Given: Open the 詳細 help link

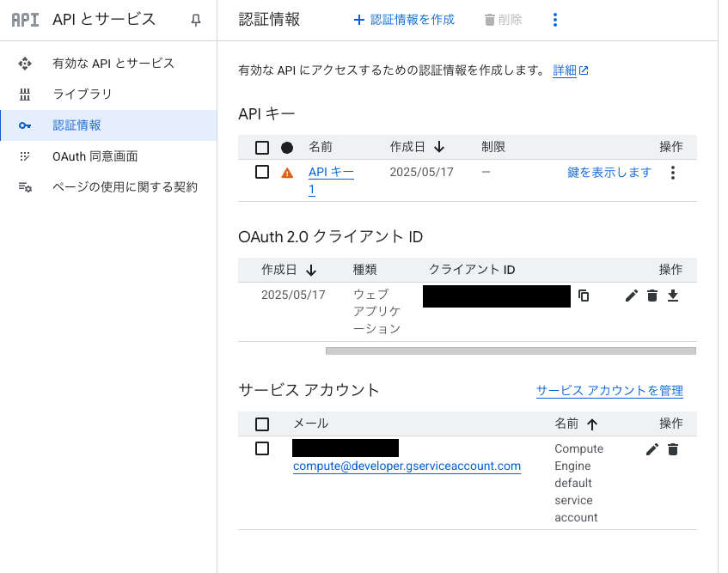Looking at the screenshot, I should [x=571, y=70].
